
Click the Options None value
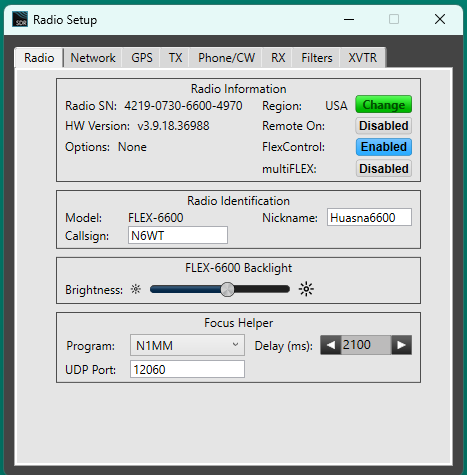pyautogui.click(x=132, y=147)
